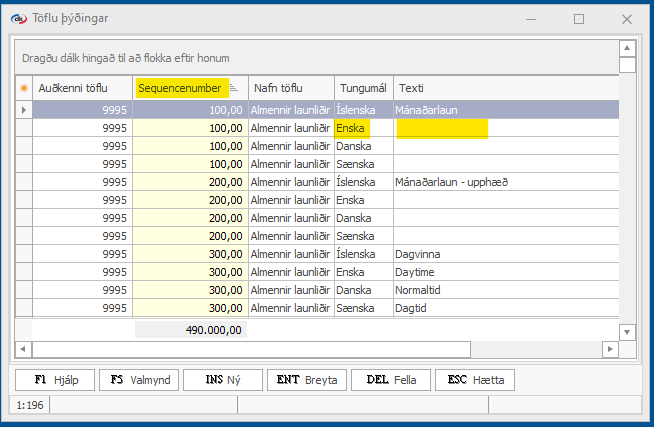This screenshot has width=654, height=427.
Task: Click the Nafn töflu column header
Action: coord(292,88)
